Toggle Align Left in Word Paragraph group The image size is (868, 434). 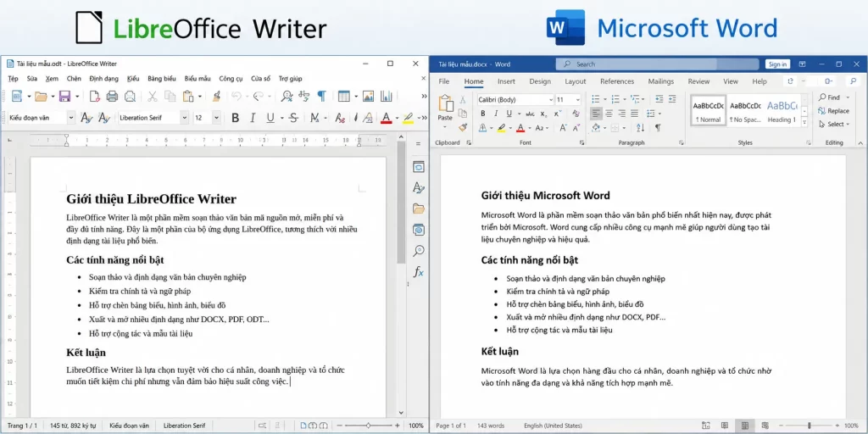tap(596, 114)
